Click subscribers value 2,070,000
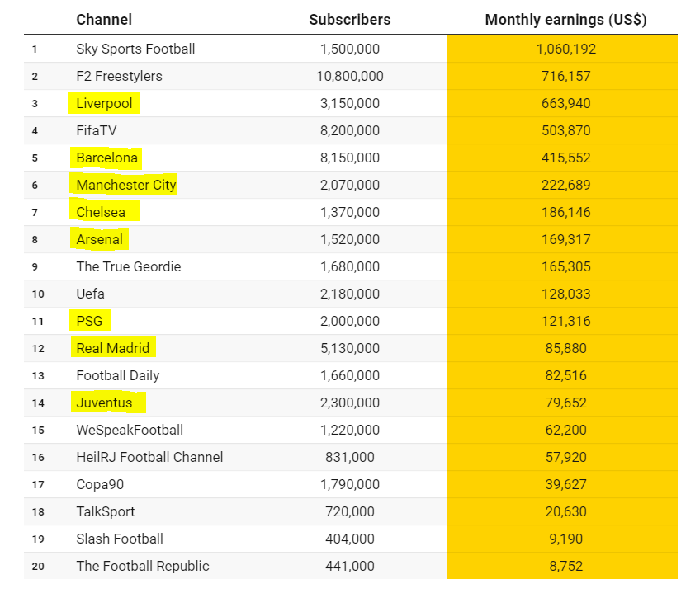The image size is (700, 598). [x=349, y=185]
